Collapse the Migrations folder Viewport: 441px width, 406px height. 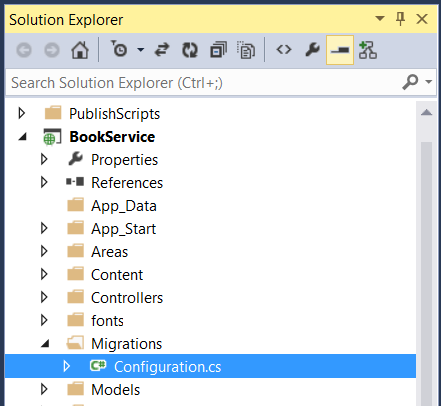[x=45, y=343]
